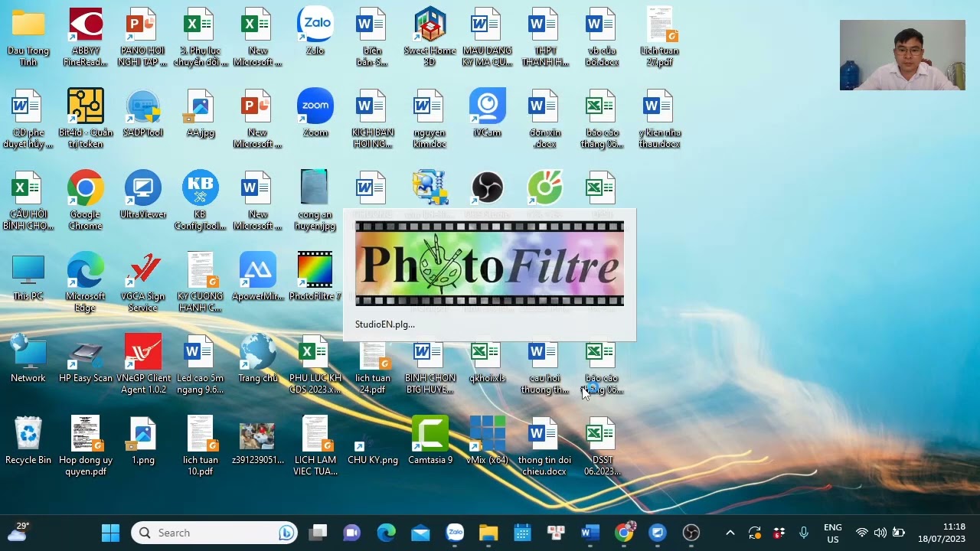Screen dimensions: 980x551
Task: Open ApowerMirror desktop shortcut
Action: pyautogui.click(x=257, y=277)
